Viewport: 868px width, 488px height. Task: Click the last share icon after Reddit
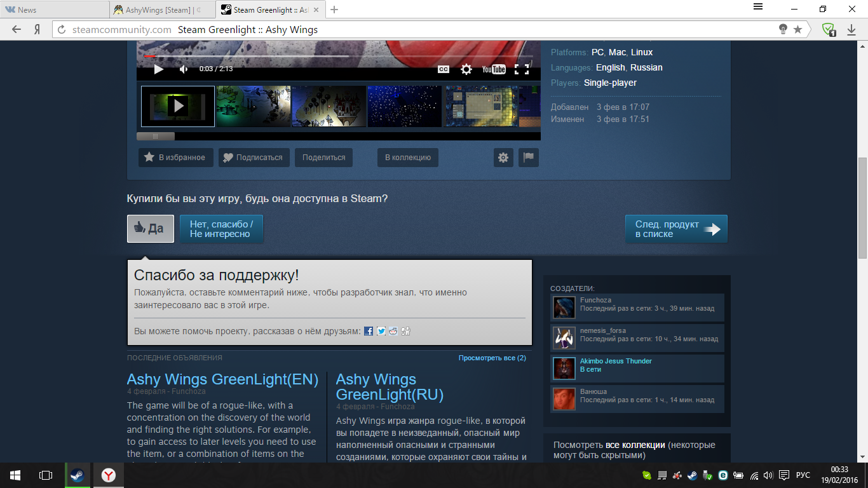(x=406, y=331)
